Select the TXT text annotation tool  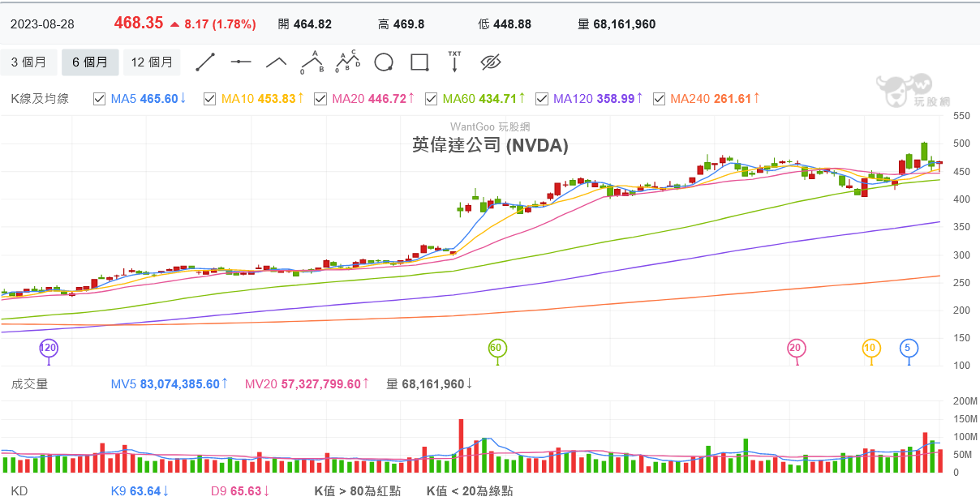pyautogui.click(x=454, y=62)
